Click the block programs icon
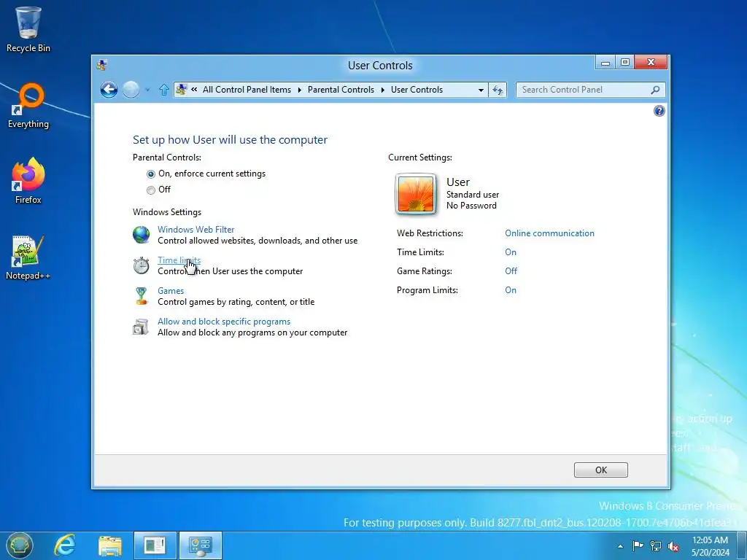The height and width of the screenshot is (560, 747). coord(141,327)
